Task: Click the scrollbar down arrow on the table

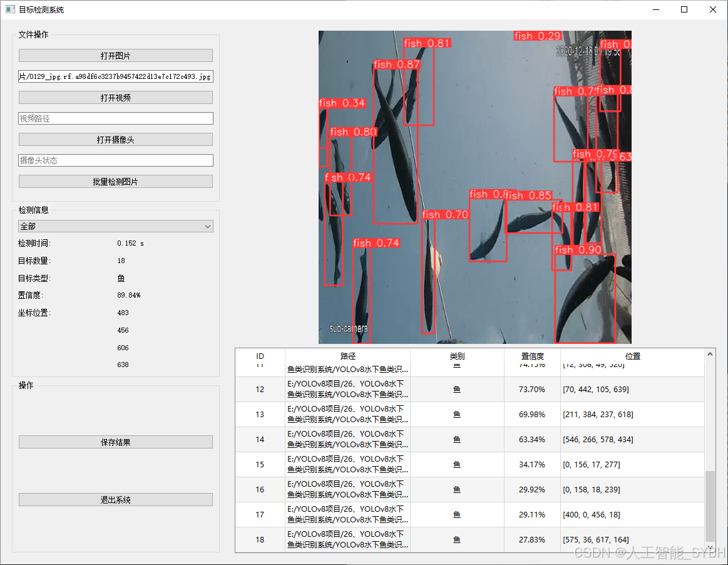Action: 709,546
